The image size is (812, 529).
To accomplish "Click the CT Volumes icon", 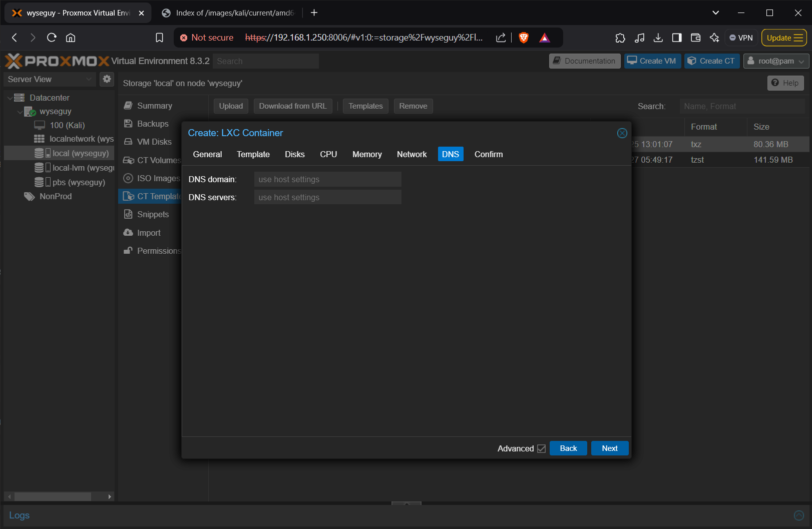I will click(x=128, y=160).
